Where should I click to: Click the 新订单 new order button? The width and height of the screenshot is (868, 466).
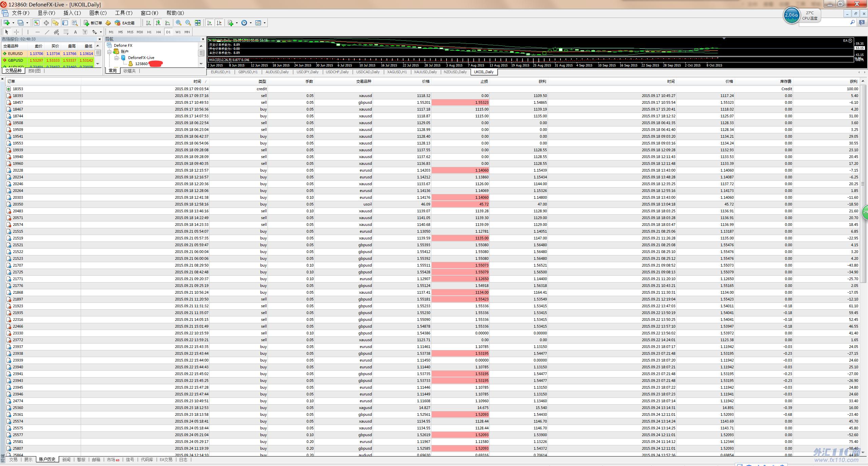tap(93, 23)
